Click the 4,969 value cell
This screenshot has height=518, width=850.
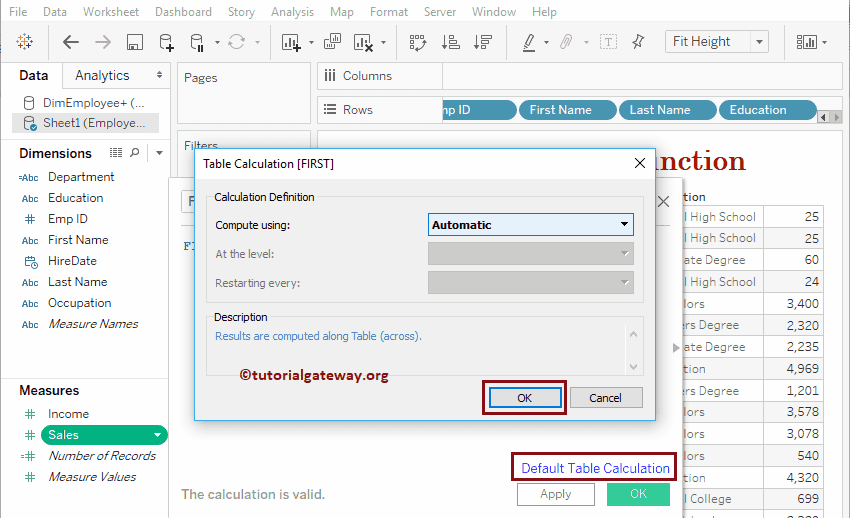click(x=794, y=369)
